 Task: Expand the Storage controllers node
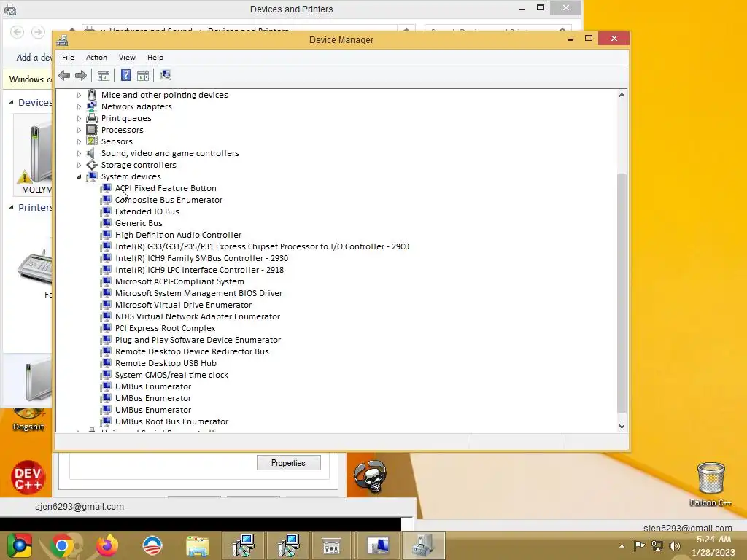[79, 165]
